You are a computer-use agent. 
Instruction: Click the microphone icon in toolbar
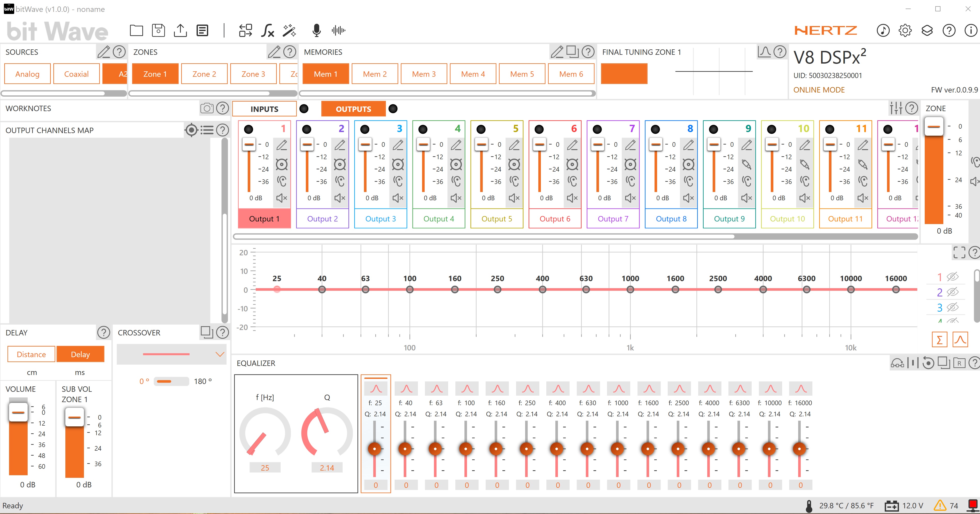(316, 30)
